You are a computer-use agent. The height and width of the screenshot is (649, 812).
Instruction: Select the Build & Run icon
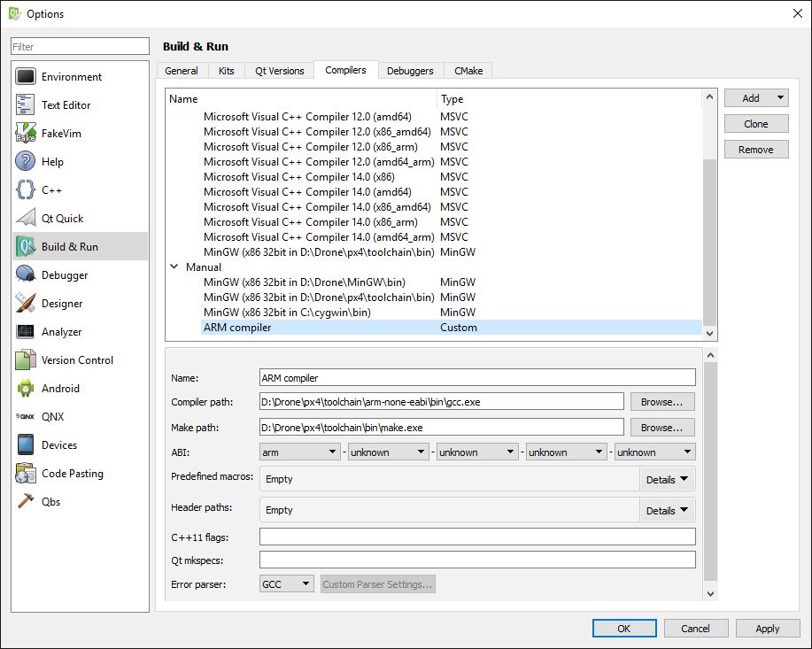[26, 246]
